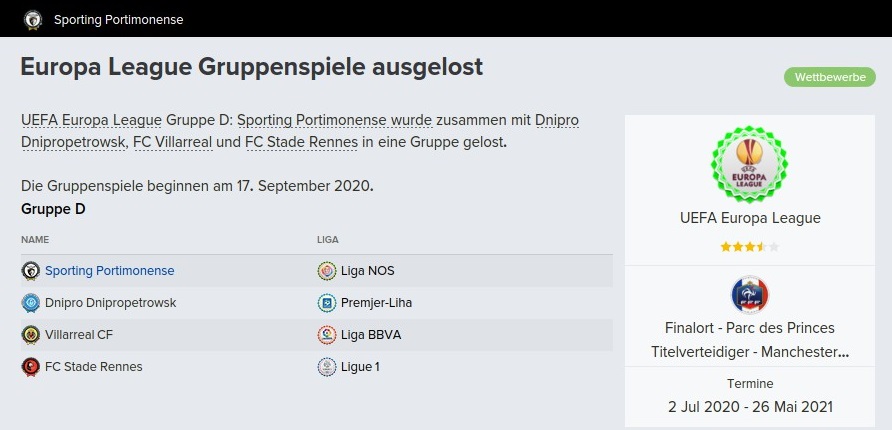Viewport: 892px width, 430px height.
Task: Open FC Stade Rennes link in paragraph
Action: pyautogui.click(x=301, y=142)
